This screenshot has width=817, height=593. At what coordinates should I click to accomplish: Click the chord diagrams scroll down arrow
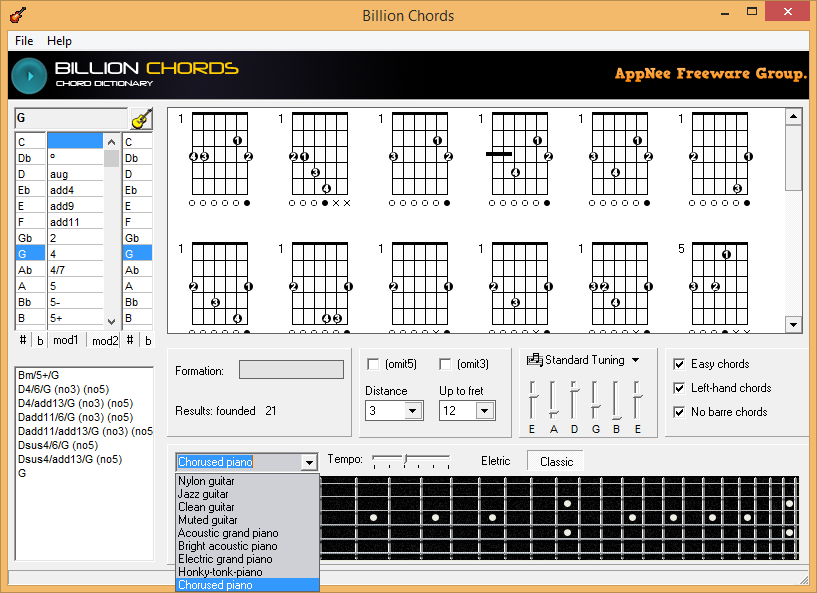[x=793, y=325]
